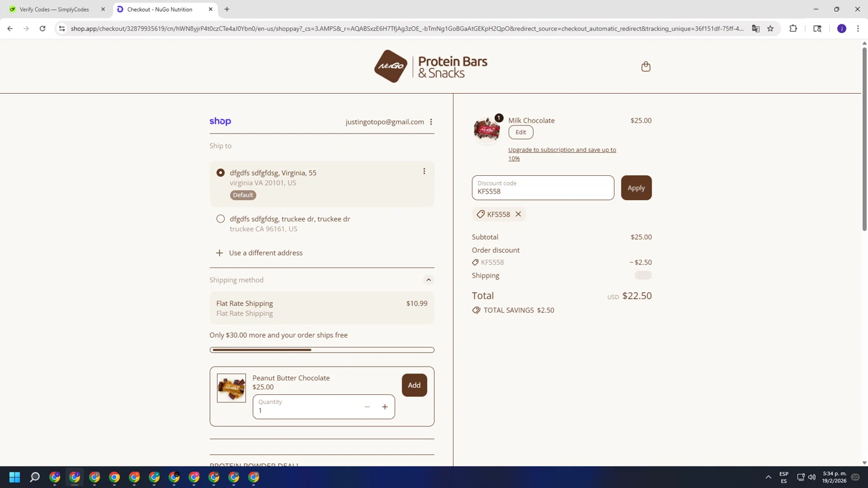This screenshot has height=488, width=868.
Task: Increase Peanut Butter Chocolate quantity with plus
Action: 385,407
